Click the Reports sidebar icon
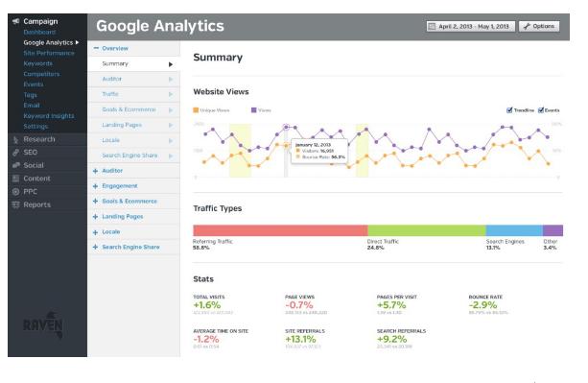Screen dimensions: 588x383 tap(15, 204)
